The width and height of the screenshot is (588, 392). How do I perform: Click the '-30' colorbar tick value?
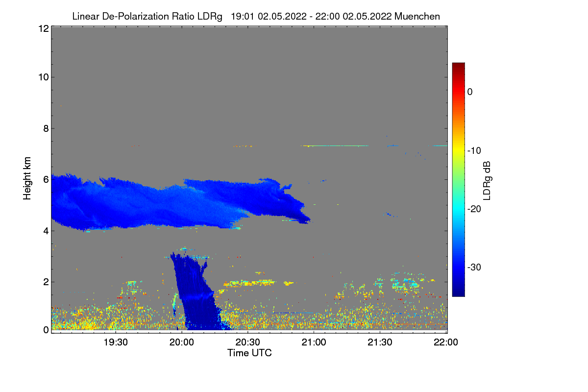[x=474, y=268]
